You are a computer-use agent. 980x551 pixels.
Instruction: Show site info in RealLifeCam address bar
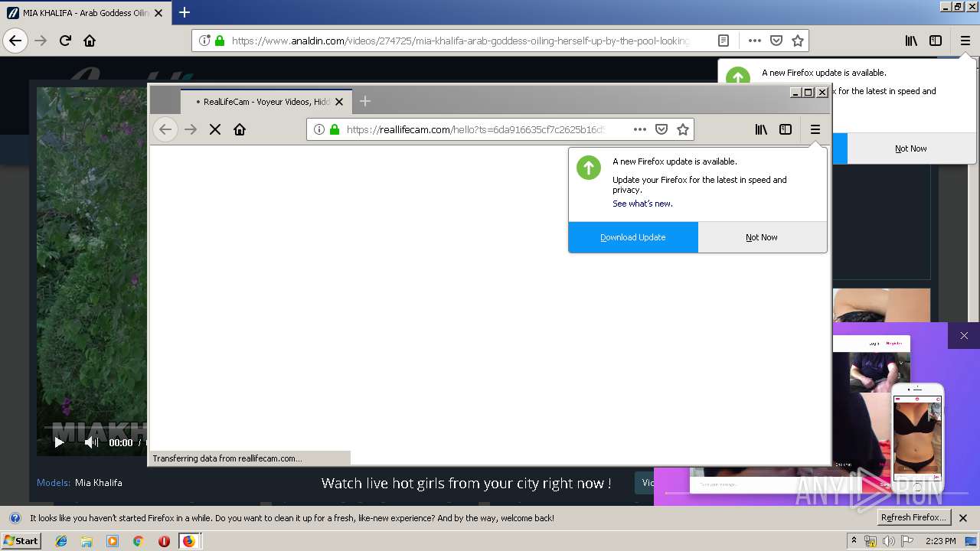click(319, 129)
